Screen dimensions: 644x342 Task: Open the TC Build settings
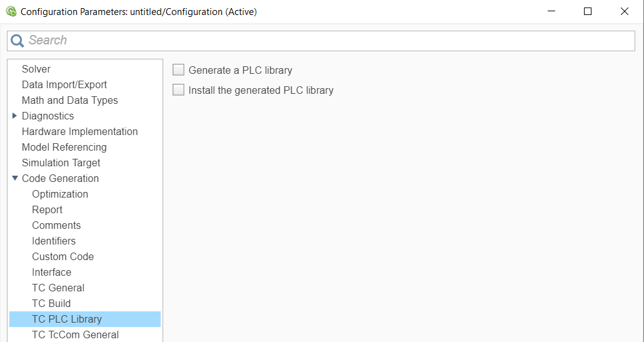click(x=51, y=303)
